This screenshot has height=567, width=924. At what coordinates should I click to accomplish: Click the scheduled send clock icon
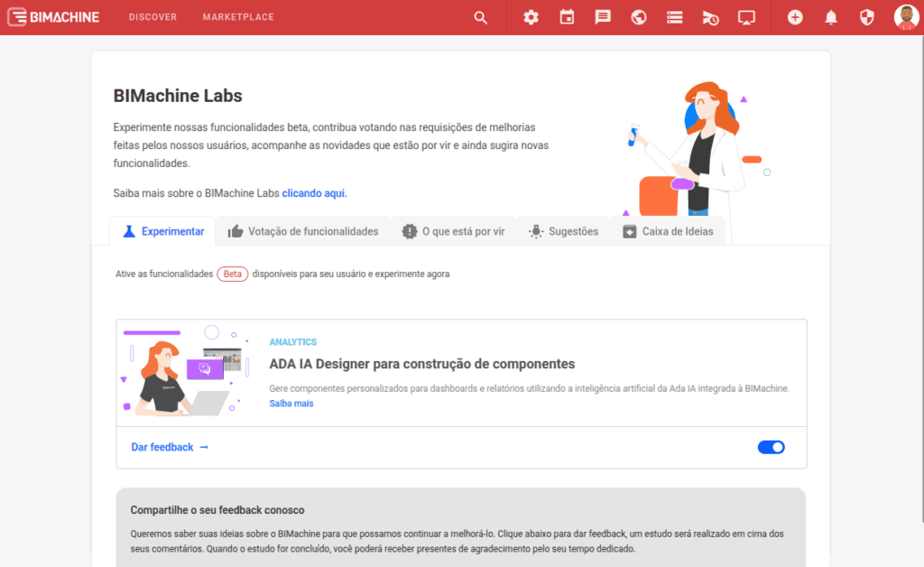(710, 17)
